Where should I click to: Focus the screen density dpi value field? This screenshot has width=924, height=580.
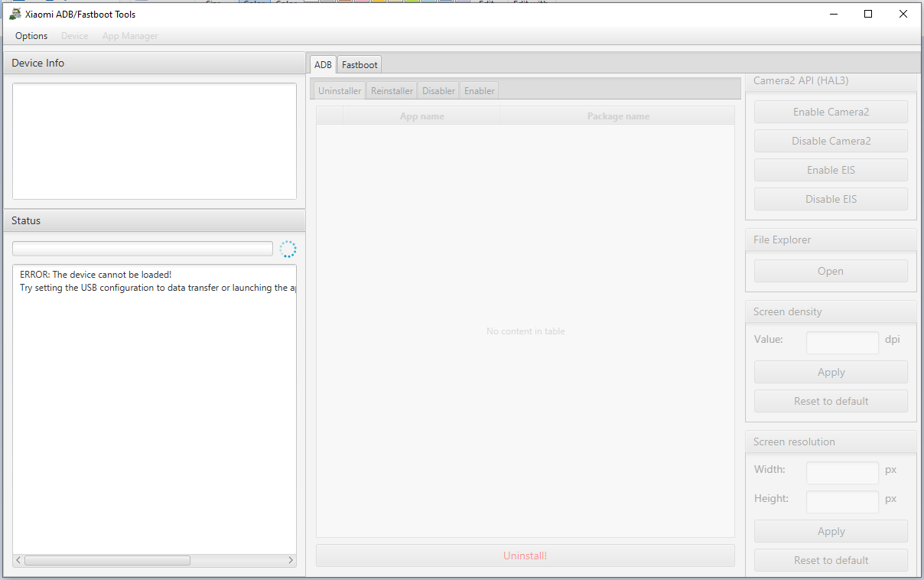pyautogui.click(x=842, y=343)
